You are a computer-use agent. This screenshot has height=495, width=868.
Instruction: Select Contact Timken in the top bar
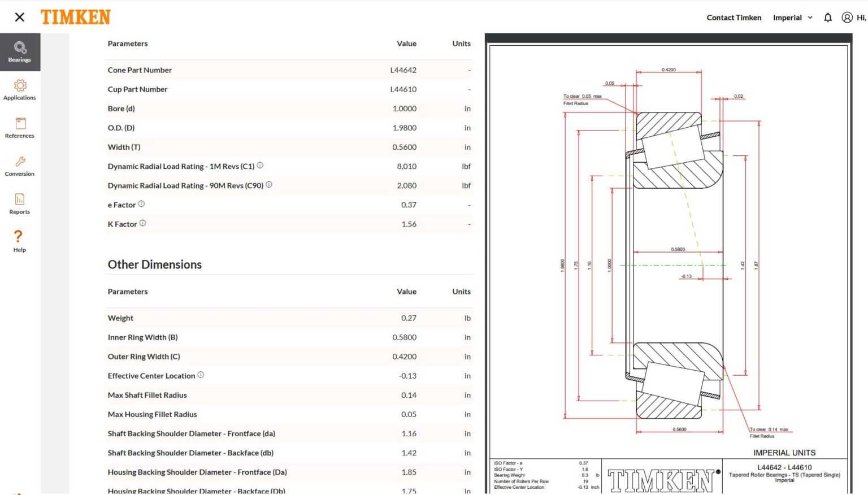[734, 18]
